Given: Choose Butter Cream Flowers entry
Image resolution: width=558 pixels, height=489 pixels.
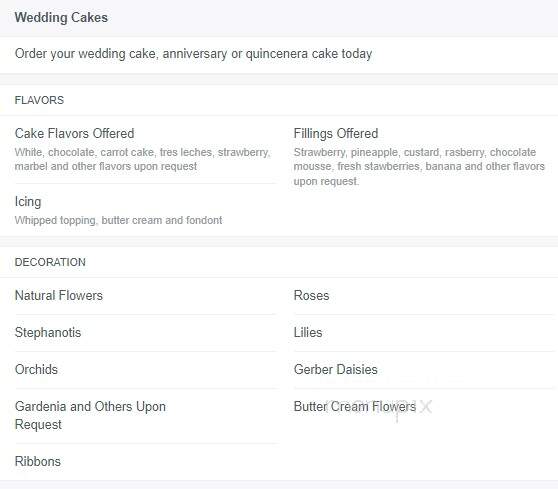Looking at the screenshot, I should (x=355, y=406).
